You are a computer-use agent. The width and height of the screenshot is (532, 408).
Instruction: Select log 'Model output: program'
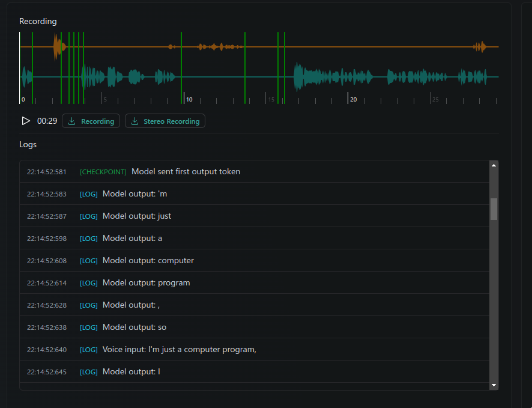pyautogui.click(x=255, y=283)
